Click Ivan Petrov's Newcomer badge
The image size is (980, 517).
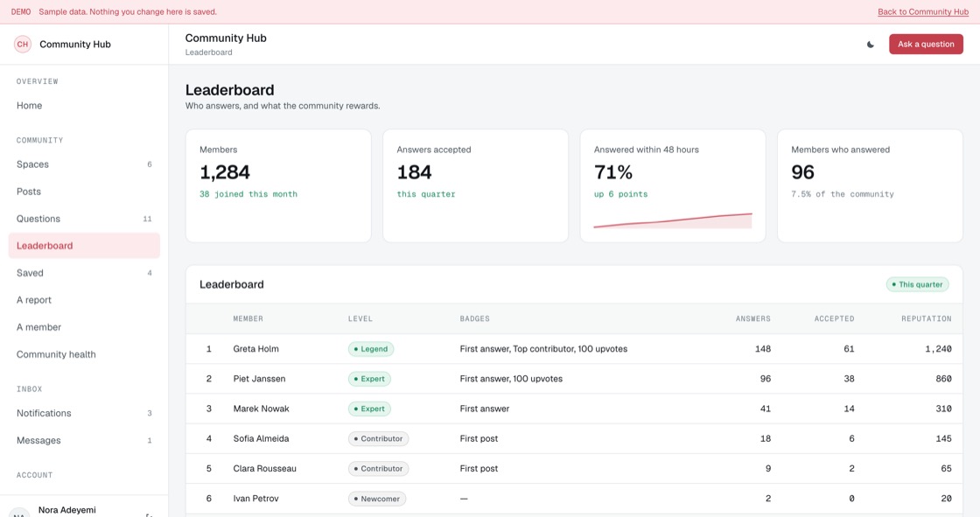tap(377, 499)
